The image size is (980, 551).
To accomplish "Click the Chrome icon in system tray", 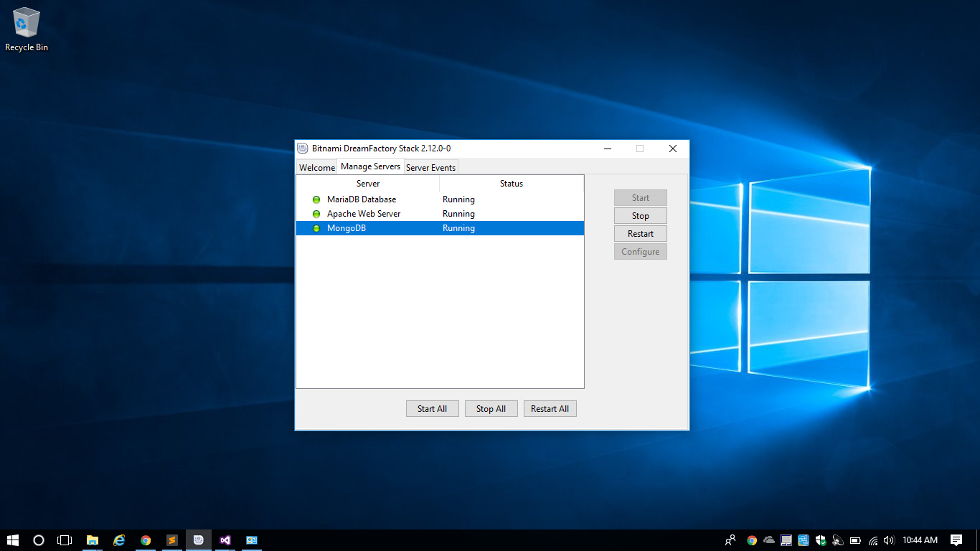I will [x=752, y=540].
